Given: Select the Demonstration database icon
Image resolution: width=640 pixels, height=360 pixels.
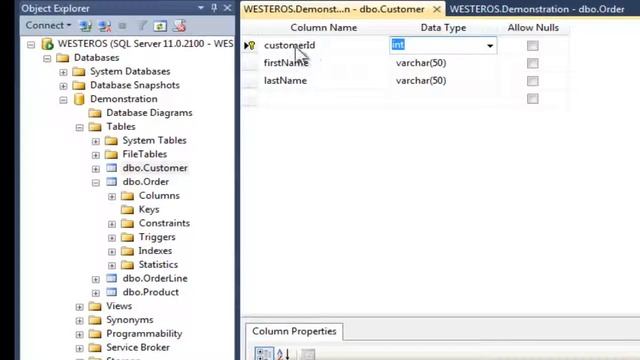Looking at the screenshot, I should [x=79, y=99].
